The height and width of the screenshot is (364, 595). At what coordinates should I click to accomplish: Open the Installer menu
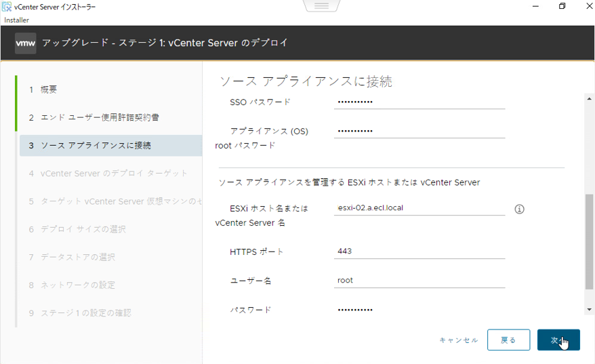(16, 20)
